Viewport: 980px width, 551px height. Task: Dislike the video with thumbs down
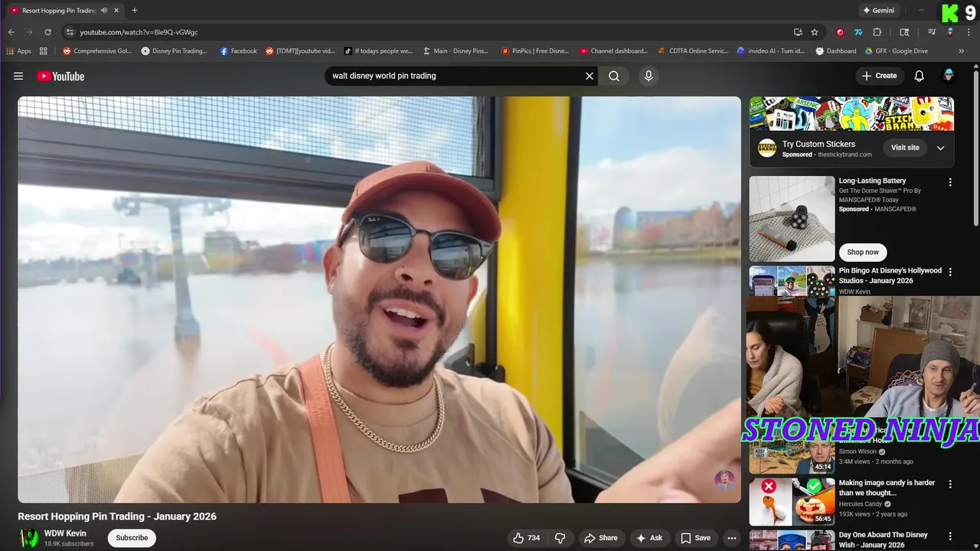(560, 538)
